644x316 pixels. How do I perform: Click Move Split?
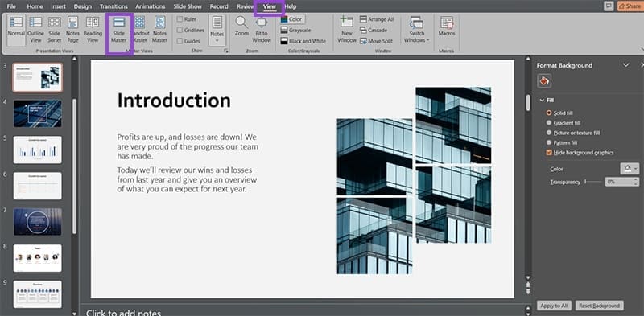click(376, 41)
